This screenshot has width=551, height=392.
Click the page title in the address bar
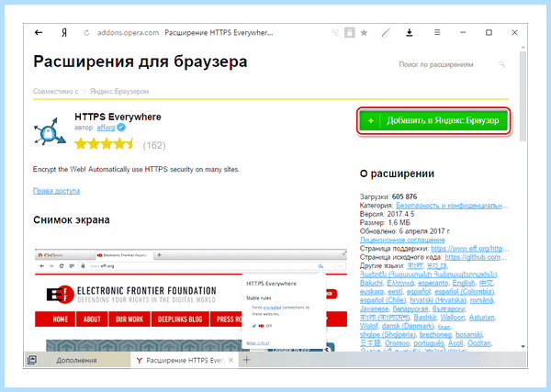pos(219,33)
